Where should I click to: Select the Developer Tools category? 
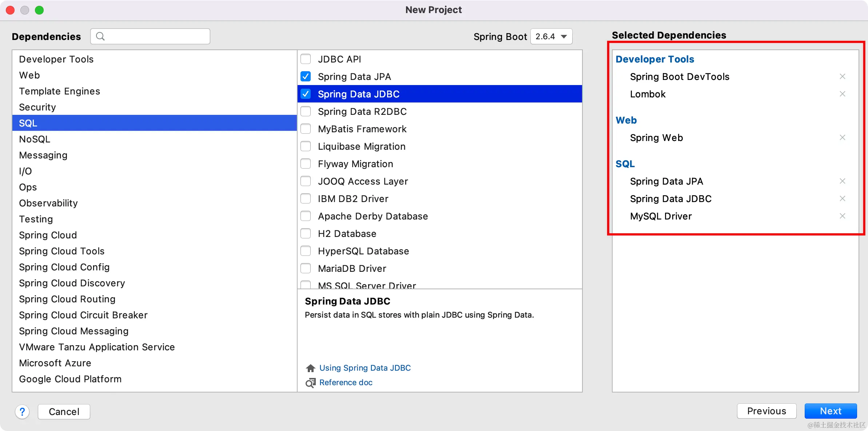coord(56,59)
